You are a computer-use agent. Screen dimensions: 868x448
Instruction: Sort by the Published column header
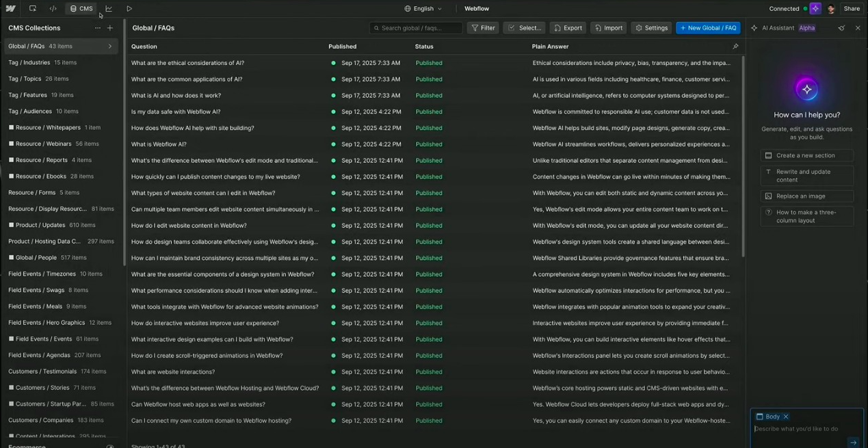coord(342,47)
